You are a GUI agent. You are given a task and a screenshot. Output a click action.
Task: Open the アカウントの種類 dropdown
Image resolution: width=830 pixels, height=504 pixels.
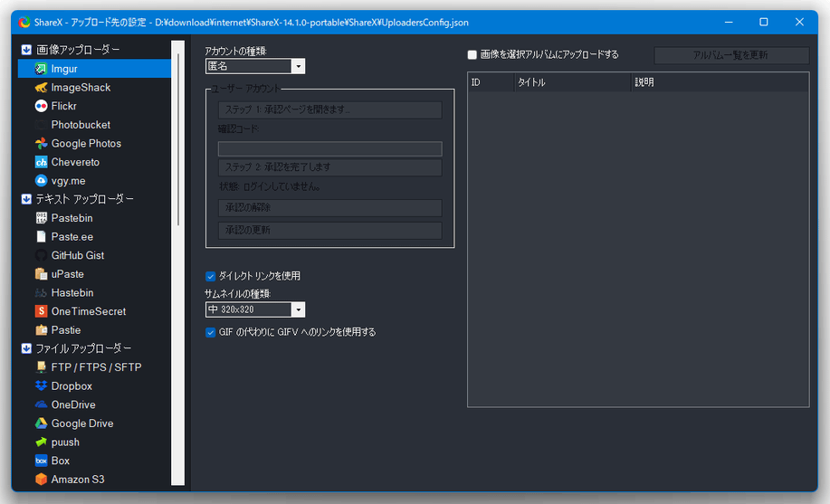tap(255, 66)
